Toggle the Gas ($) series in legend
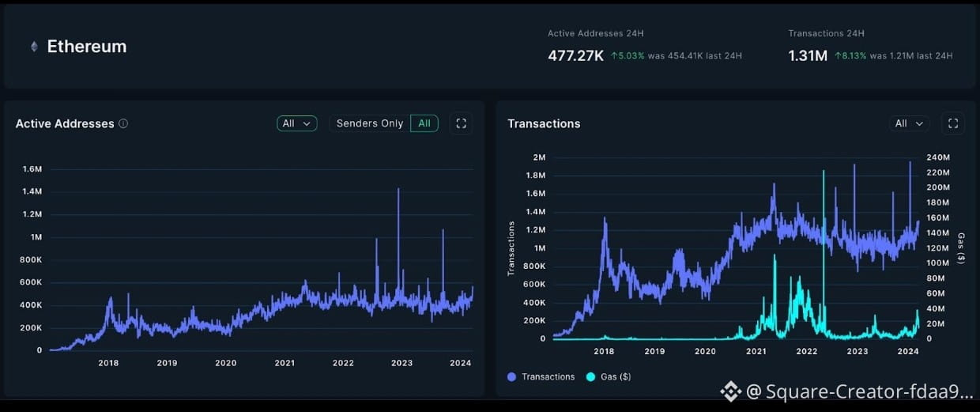The width and height of the screenshot is (980, 412). click(x=609, y=376)
